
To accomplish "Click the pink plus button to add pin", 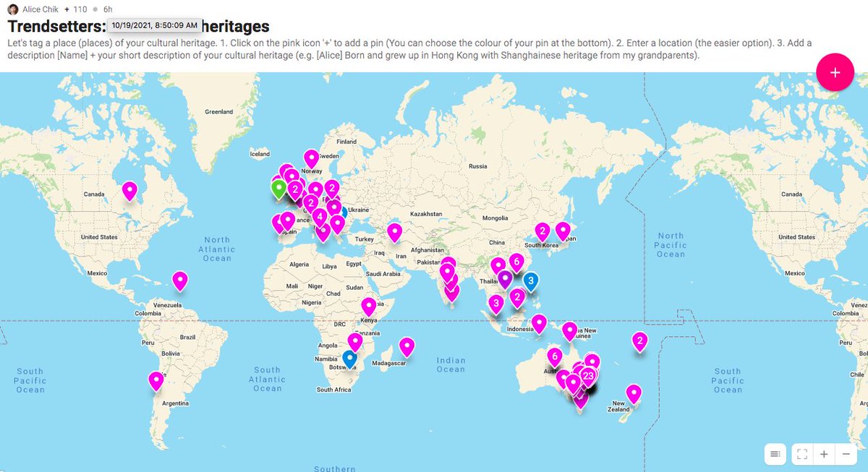I will click(x=835, y=72).
